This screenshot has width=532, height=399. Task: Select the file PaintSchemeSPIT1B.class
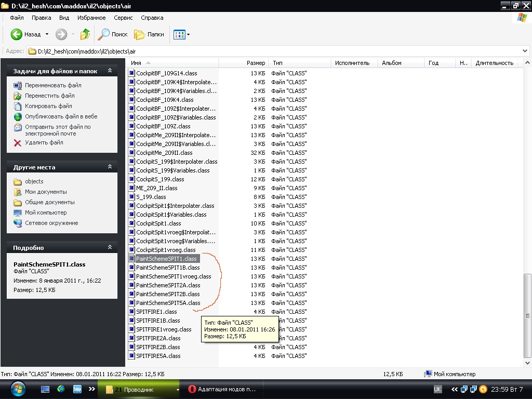click(x=168, y=268)
